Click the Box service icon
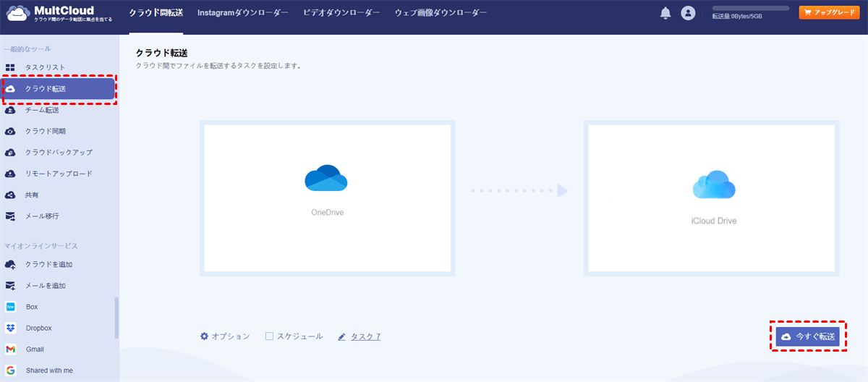 click(x=11, y=307)
